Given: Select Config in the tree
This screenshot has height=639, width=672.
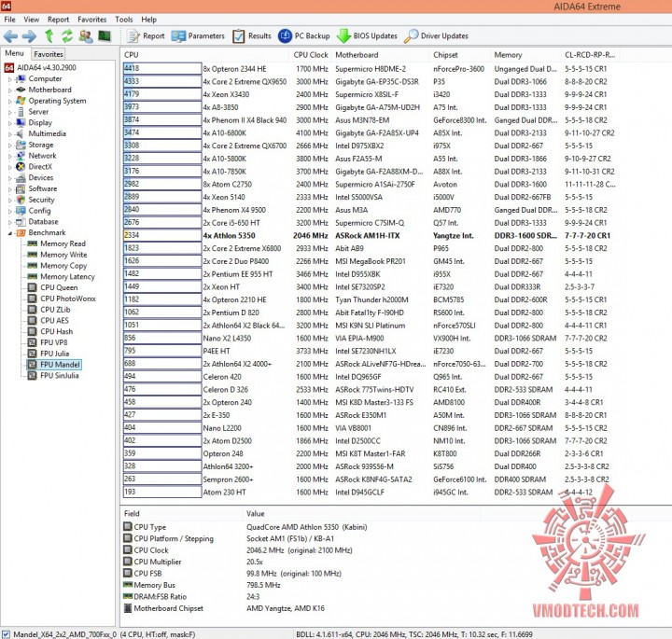Looking at the screenshot, I should (39, 211).
